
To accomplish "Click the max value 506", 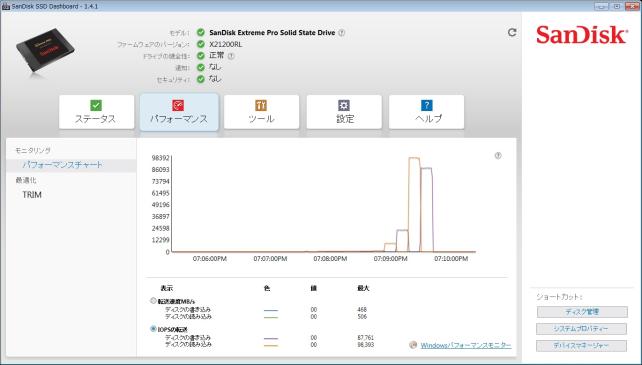I will tap(362, 317).
